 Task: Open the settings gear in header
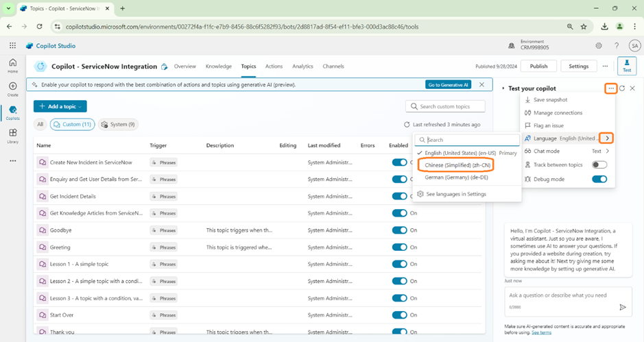pos(599,45)
